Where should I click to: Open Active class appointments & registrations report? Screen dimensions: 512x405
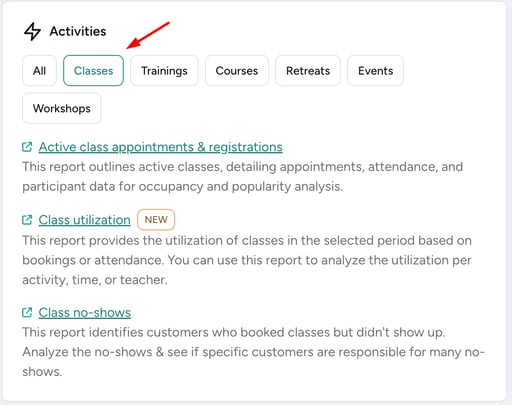160,147
